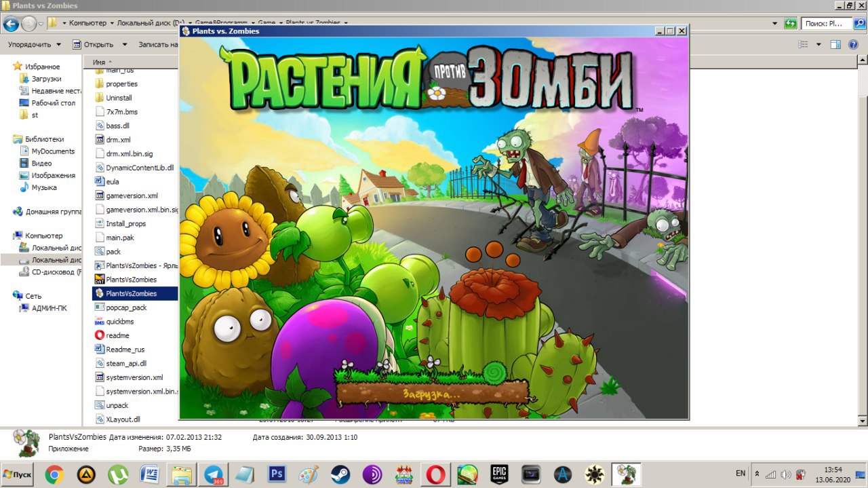Select Рабочий стол in favorites

coord(47,103)
